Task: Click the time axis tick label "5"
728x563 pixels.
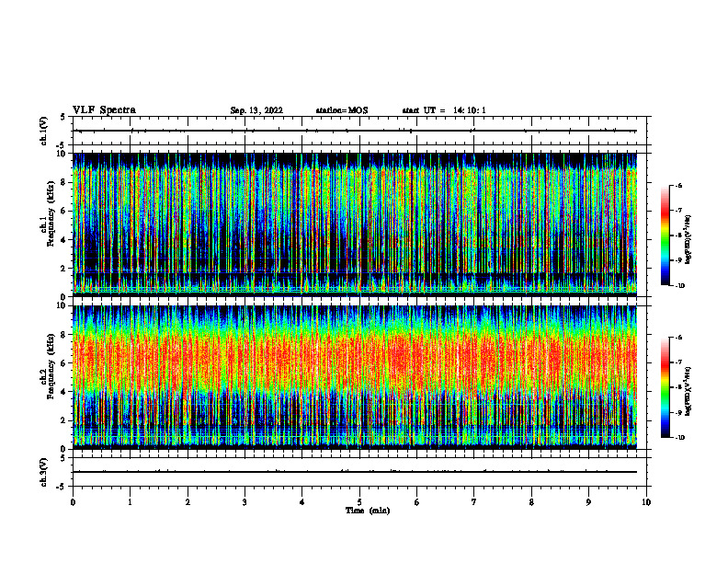Action: pos(359,502)
